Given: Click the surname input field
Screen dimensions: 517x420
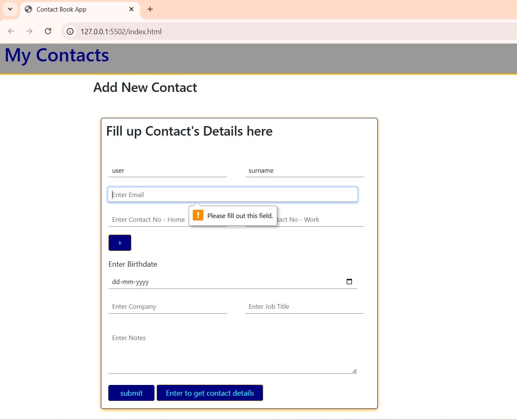Looking at the screenshot, I should click(x=304, y=171).
